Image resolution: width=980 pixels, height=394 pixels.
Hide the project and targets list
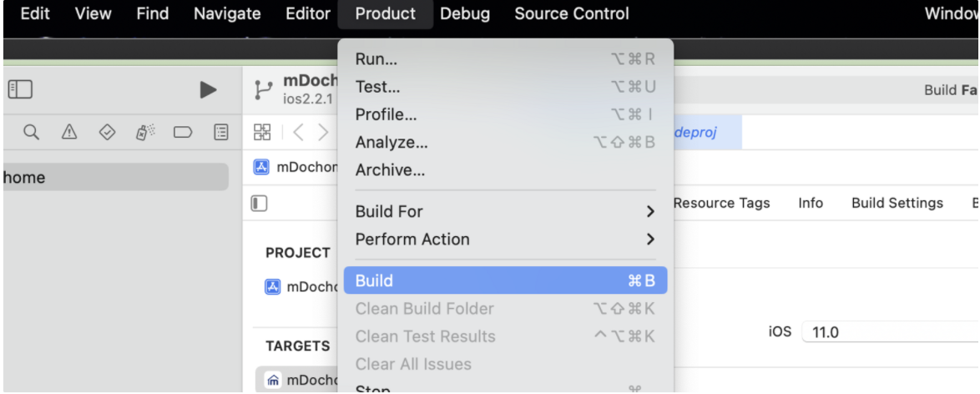[259, 203]
